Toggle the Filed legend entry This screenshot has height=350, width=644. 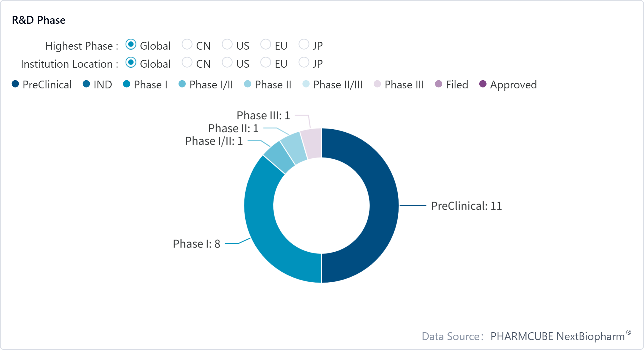click(451, 84)
